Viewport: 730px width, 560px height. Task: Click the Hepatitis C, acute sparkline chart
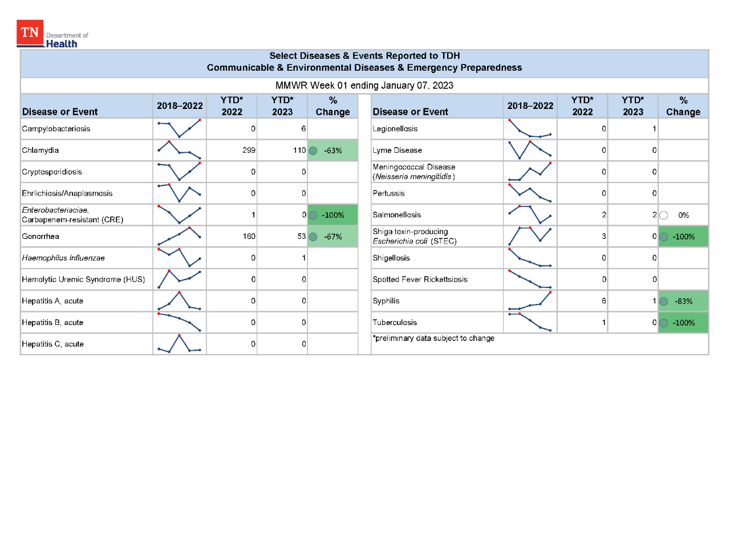click(179, 344)
